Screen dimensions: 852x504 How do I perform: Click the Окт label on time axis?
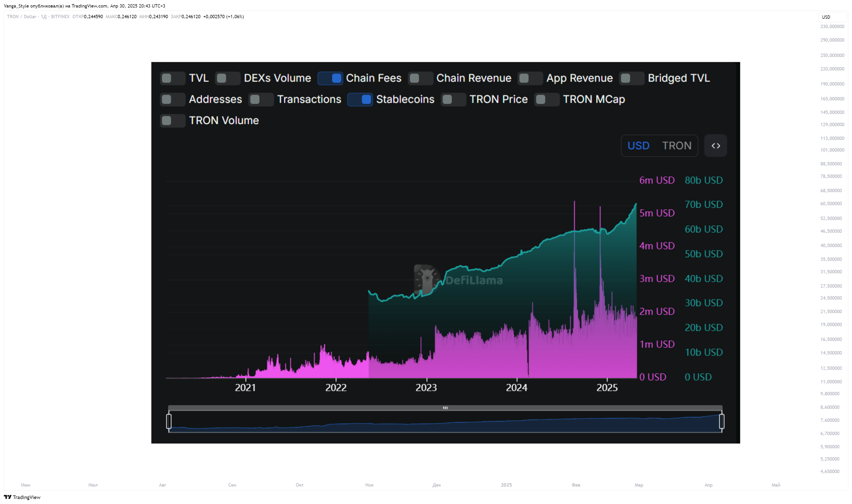[x=299, y=485]
